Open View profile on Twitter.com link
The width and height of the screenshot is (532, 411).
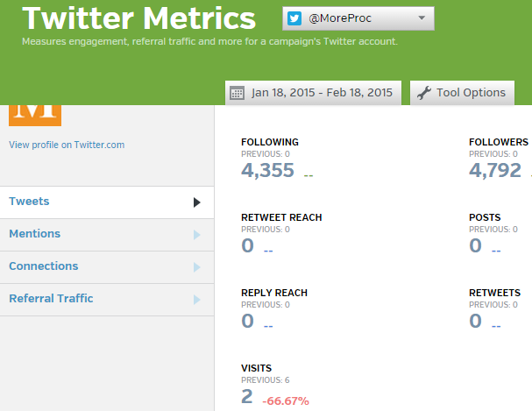coord(67,145)
